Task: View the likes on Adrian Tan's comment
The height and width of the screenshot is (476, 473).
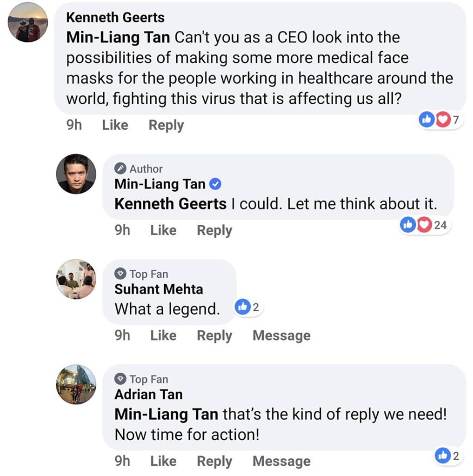Action: [449, 456]
